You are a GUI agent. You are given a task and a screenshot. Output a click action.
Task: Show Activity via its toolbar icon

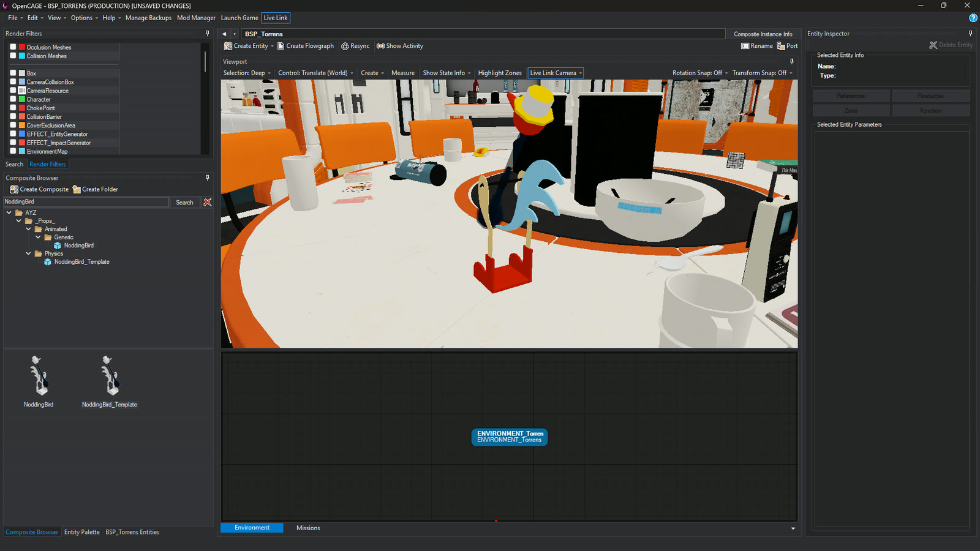(x=380, y=46)
